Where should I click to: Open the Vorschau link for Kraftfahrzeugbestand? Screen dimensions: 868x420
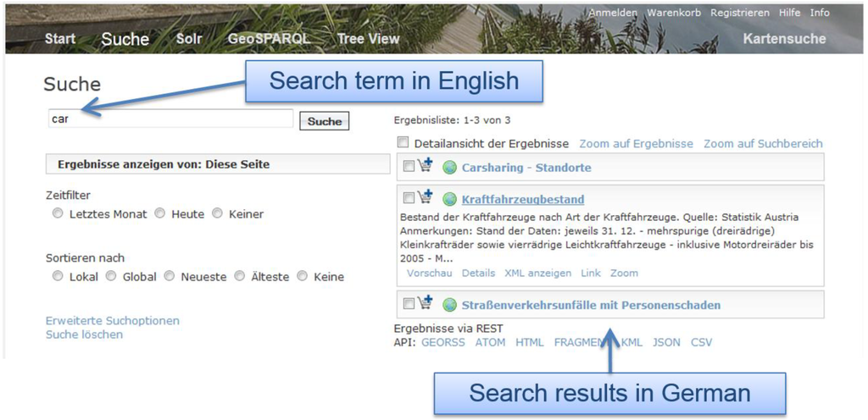pyautogui.click(x=428, y=273)
